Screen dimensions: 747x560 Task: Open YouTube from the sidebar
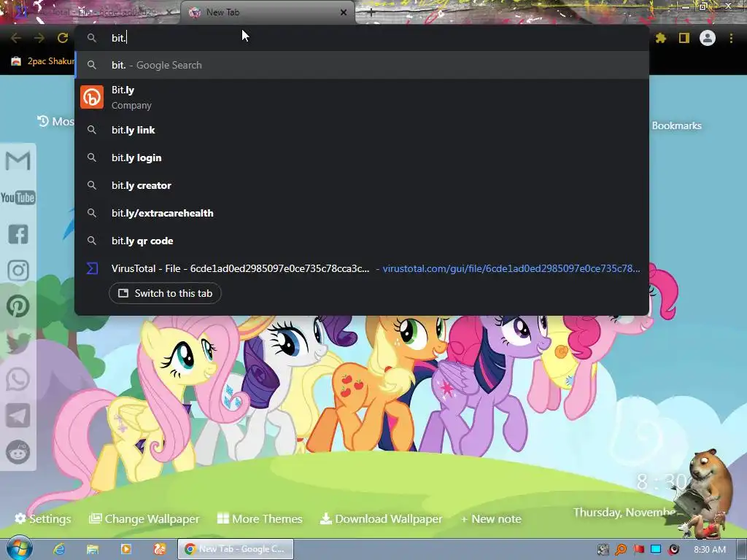pyautogui.click(x=18, y=197)
